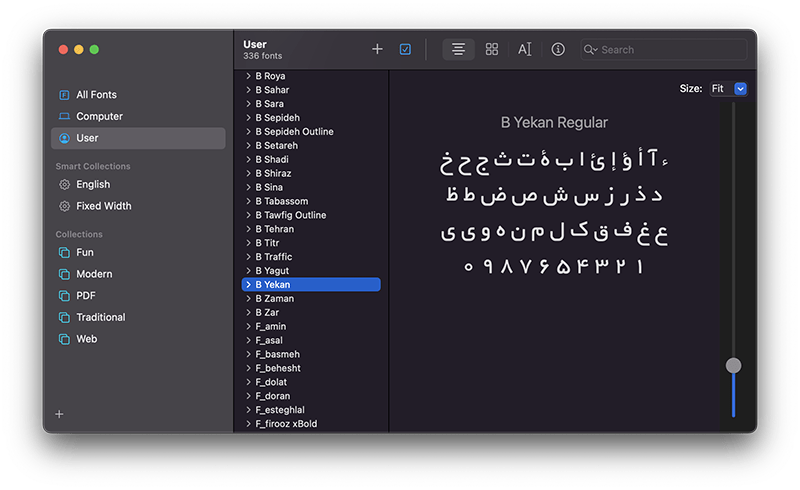Select the B Sara font
Screen dimensions: 800x490
pyautogui.click(x=269, y=104)
